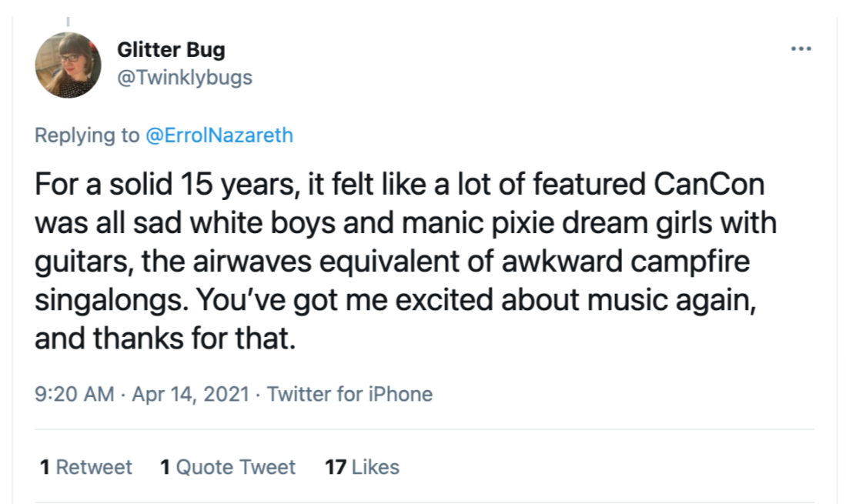Open the Twitter for iPhone source link
The width and height of the screenshot is (846, 504).
349,395
